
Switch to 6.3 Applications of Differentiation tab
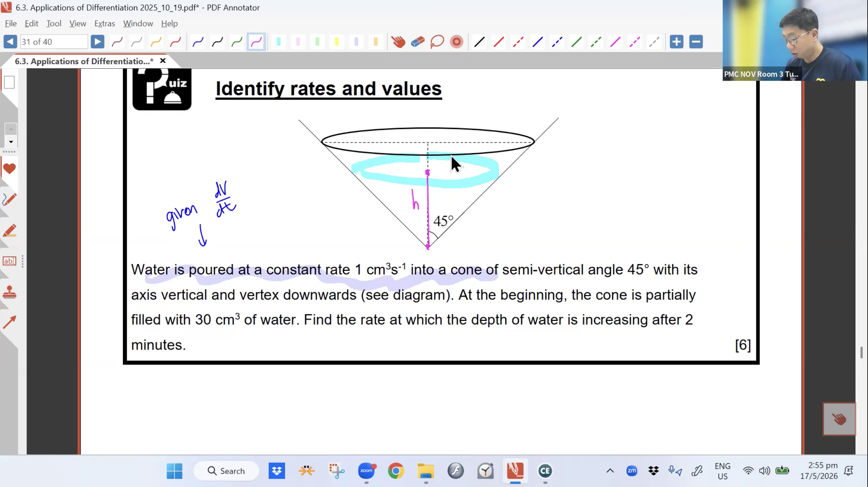click(84, 61)
